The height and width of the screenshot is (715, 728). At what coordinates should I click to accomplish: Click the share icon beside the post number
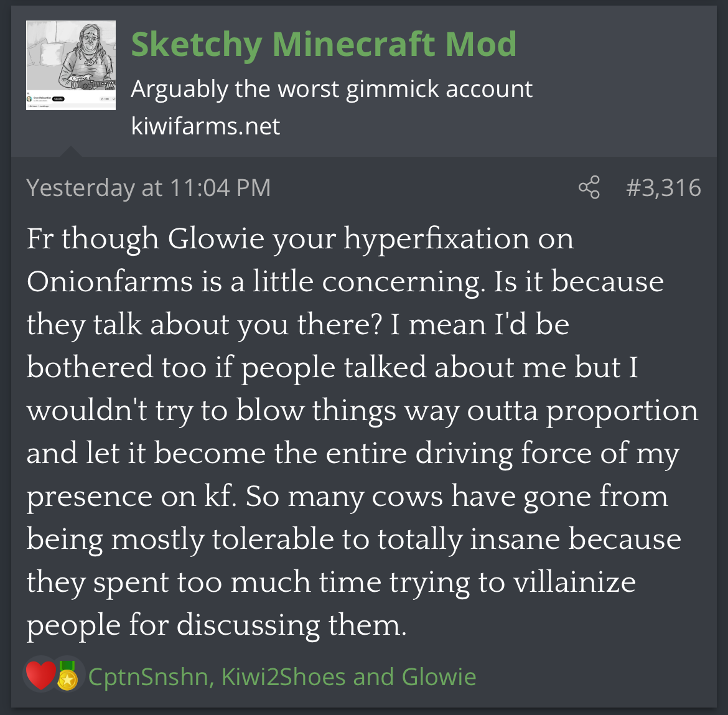(x=589, y=187)
